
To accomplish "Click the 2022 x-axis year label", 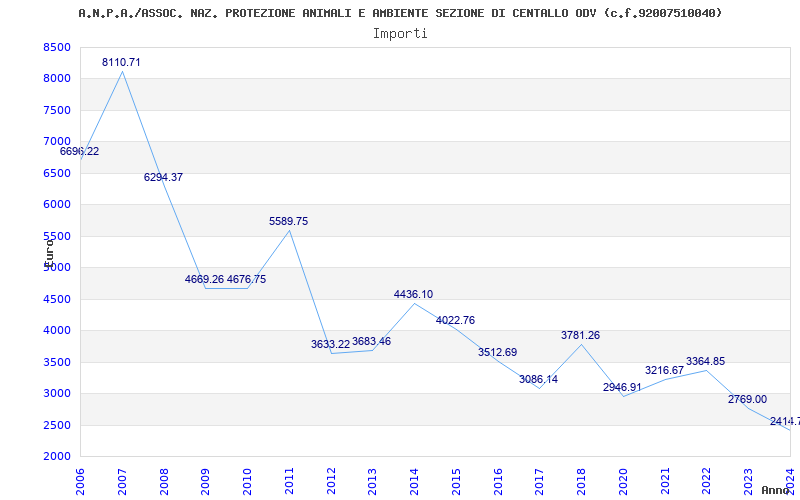I will click(x=707, y=481).
